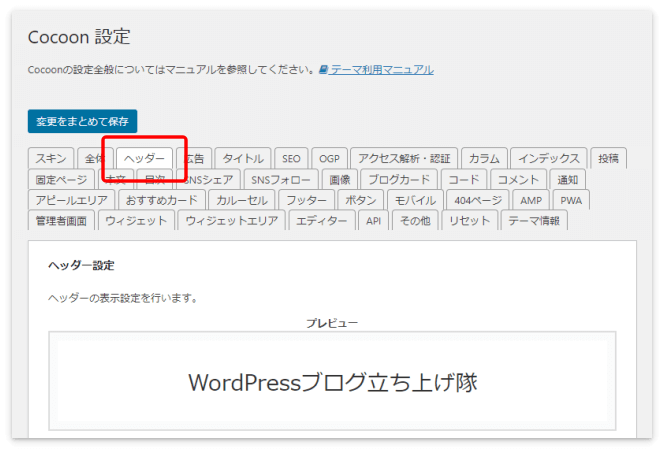Select the フッター tab
Viewport: 664px width, 451px height.
[x=307, y=200]
